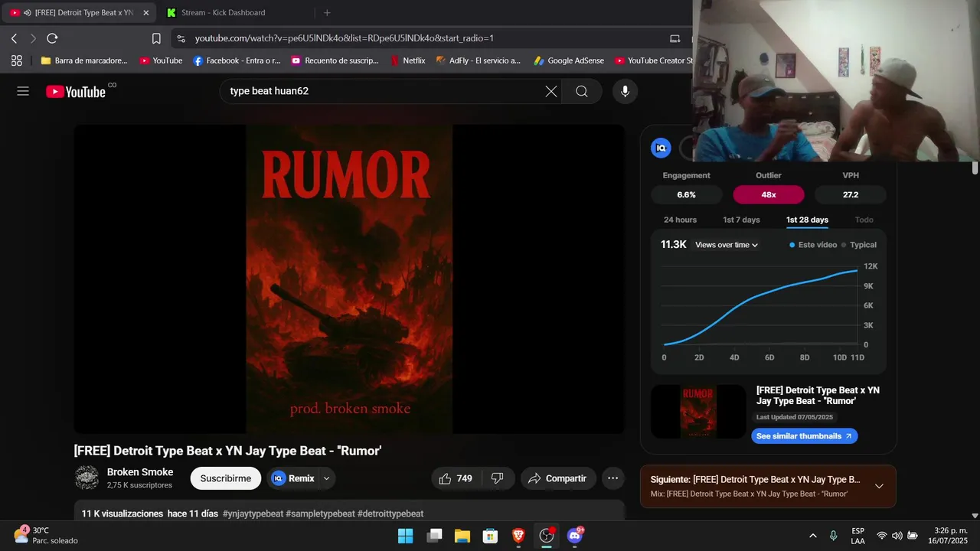This screenshot has height=551, width=980.
Task: Open a new browser tab
Action: (x=327, y=13)
